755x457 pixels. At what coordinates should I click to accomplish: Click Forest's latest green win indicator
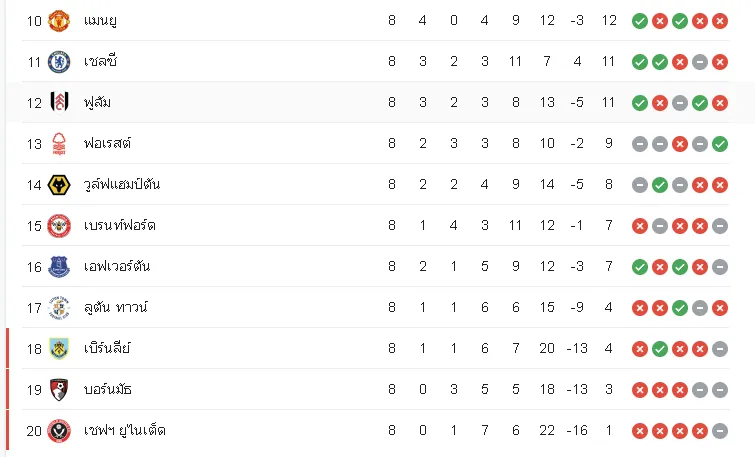tap(720, 144)
